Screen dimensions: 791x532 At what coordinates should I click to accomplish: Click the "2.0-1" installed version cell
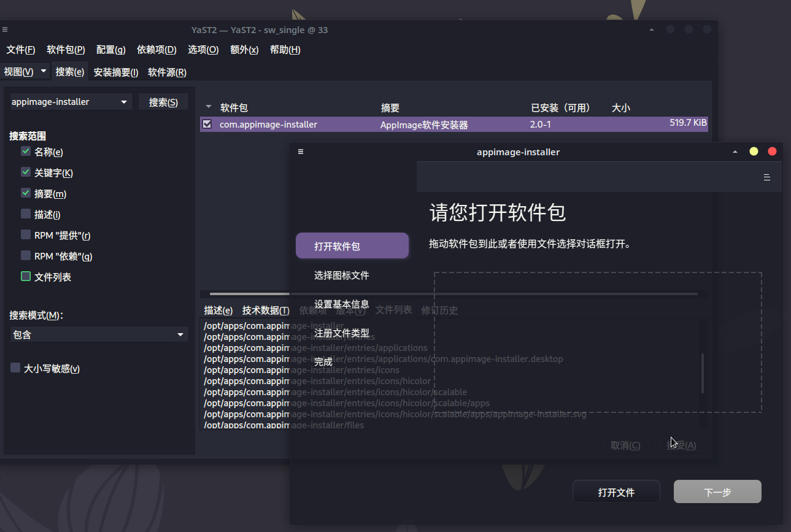[541, 124]
